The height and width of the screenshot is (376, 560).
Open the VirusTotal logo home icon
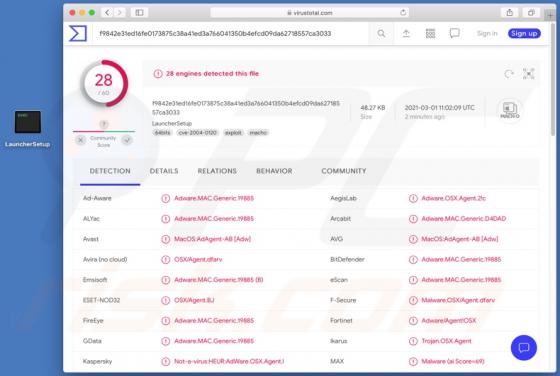78,33
